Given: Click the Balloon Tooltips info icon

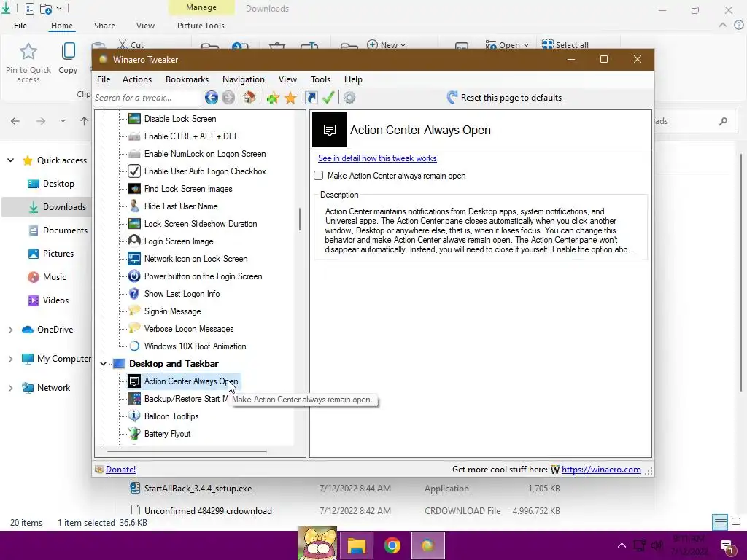Looking at the screenshot, I should point(134,416).
